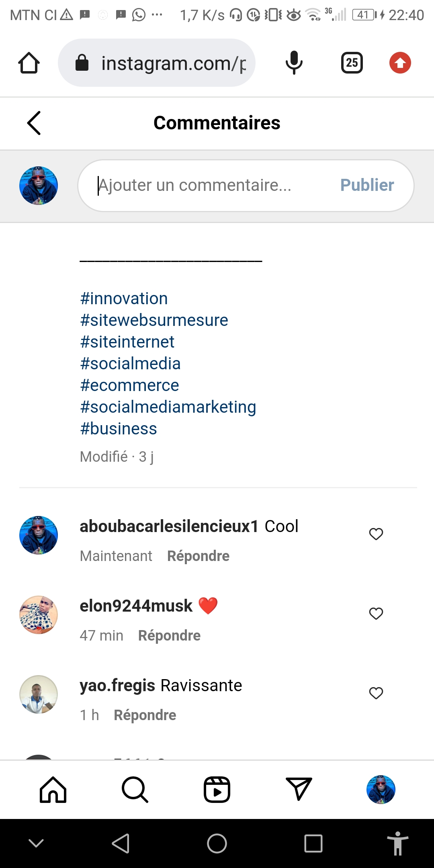Open the #ecommerce hashtag link
The height and width of the screenshot is (868, 434).
tap(129, 385)
